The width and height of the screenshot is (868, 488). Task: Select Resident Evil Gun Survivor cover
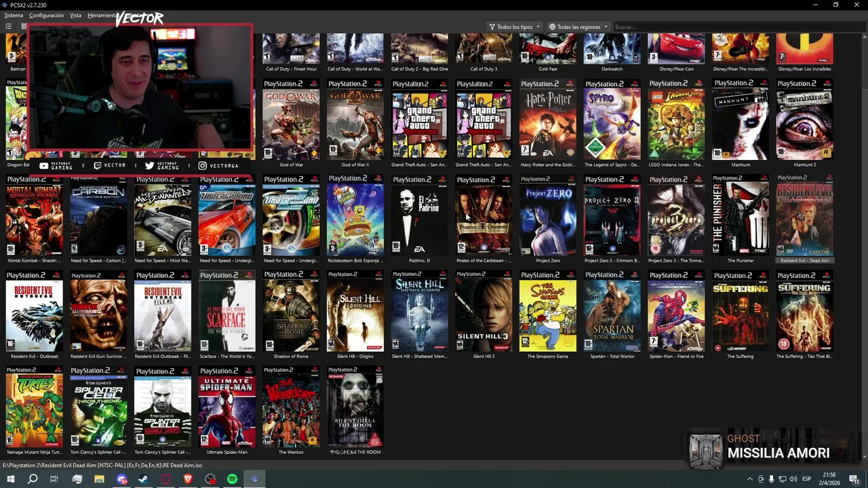tap(98, 311)
